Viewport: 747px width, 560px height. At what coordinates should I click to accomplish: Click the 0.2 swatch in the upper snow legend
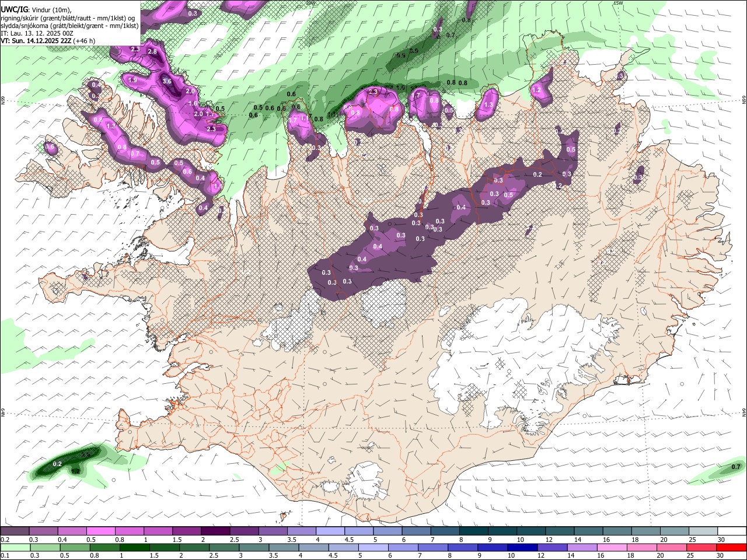click(15, 531)
